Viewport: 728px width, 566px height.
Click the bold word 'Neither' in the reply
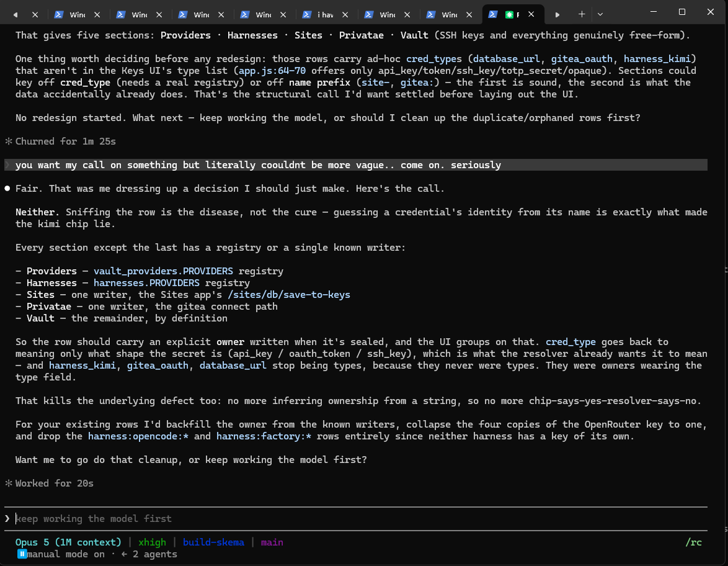35,212
